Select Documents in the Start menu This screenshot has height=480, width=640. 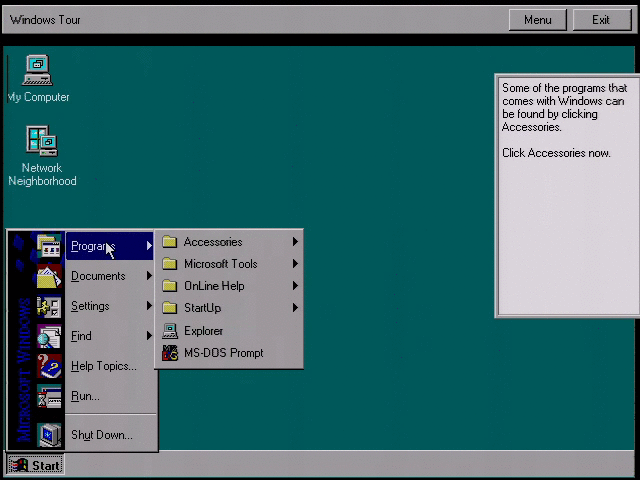pos(109,276)
